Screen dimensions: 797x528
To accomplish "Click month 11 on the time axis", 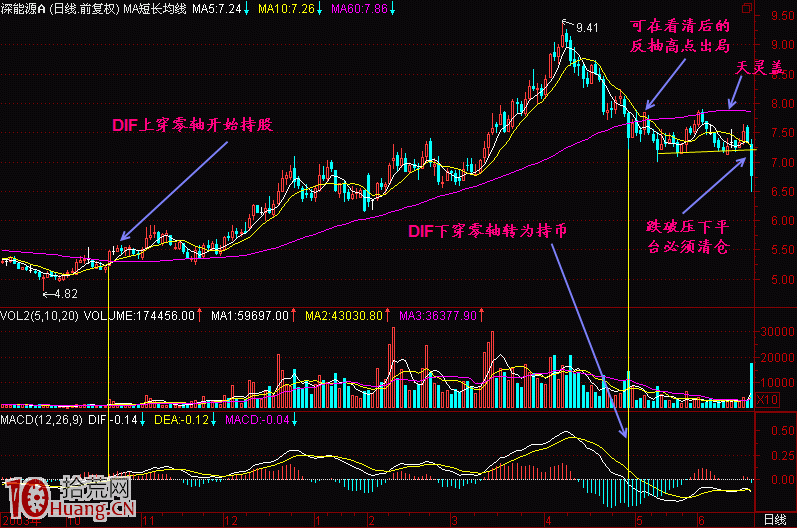I will click(x=148, y=521).
